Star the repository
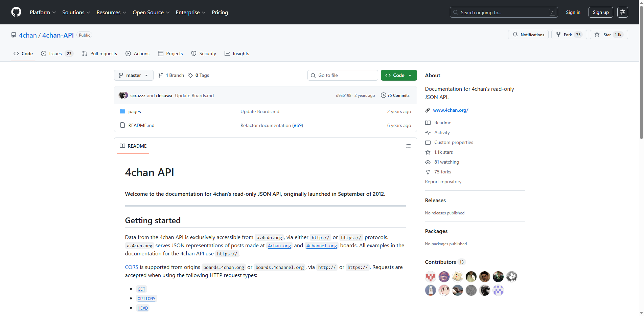This screenshot has height=316, width=644. coord(609,35)
